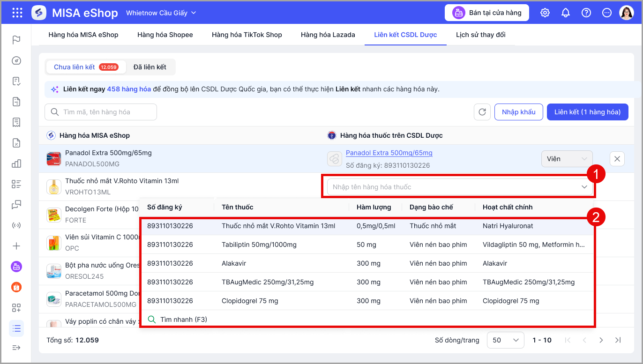The image size is (643, 364).
Task: Open the broadcast signal sidebar icon
Action: point(16,225)
